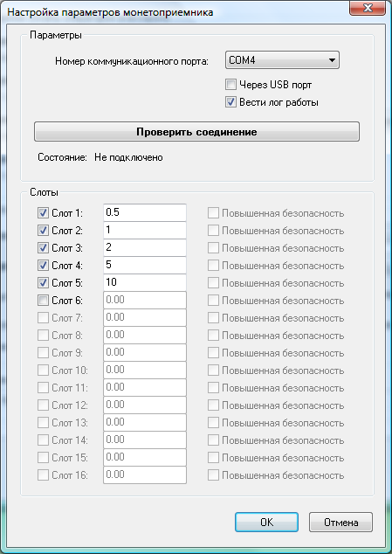
Task: Select the Слот 5 value field showing 10
Action: point(145,282)
